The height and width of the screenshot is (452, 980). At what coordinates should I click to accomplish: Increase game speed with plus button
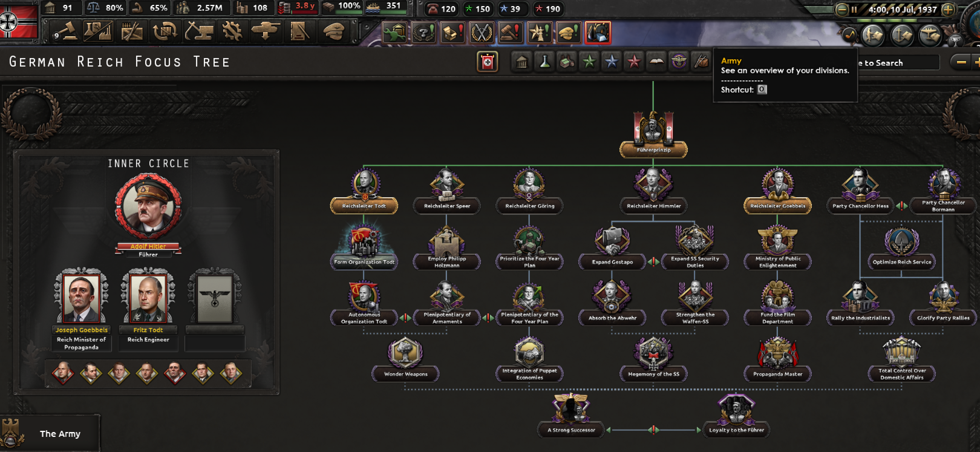(948, 9)
